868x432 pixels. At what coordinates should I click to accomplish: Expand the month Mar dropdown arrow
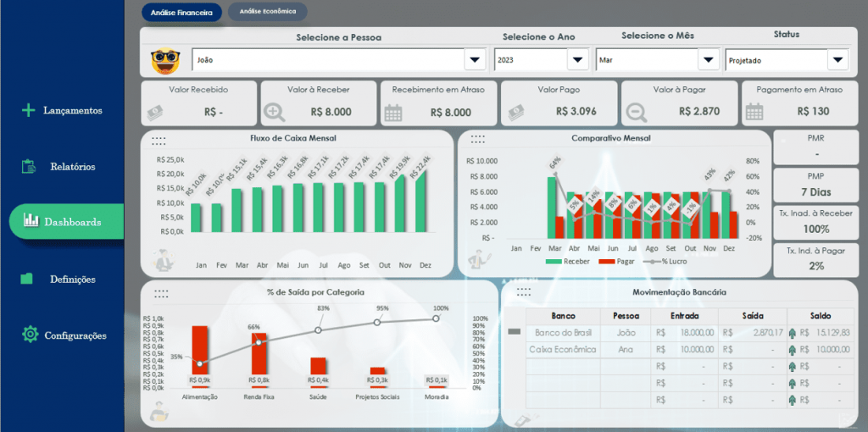point(708,60)
